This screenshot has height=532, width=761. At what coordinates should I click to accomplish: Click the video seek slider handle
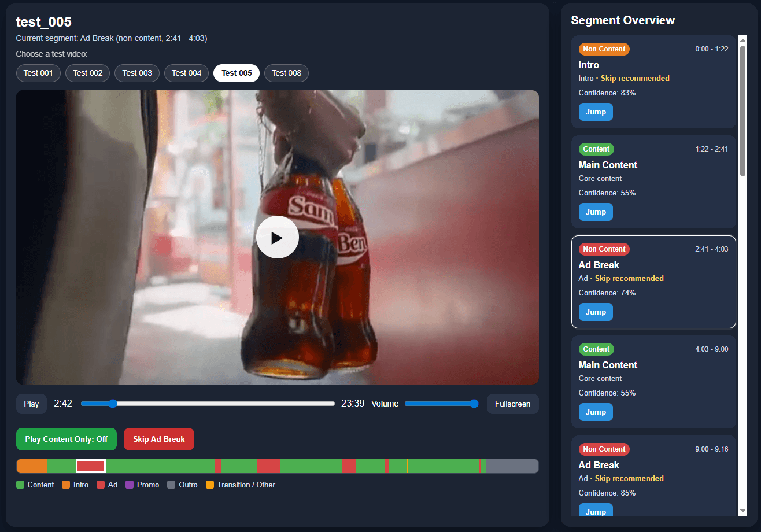point(112,404)
